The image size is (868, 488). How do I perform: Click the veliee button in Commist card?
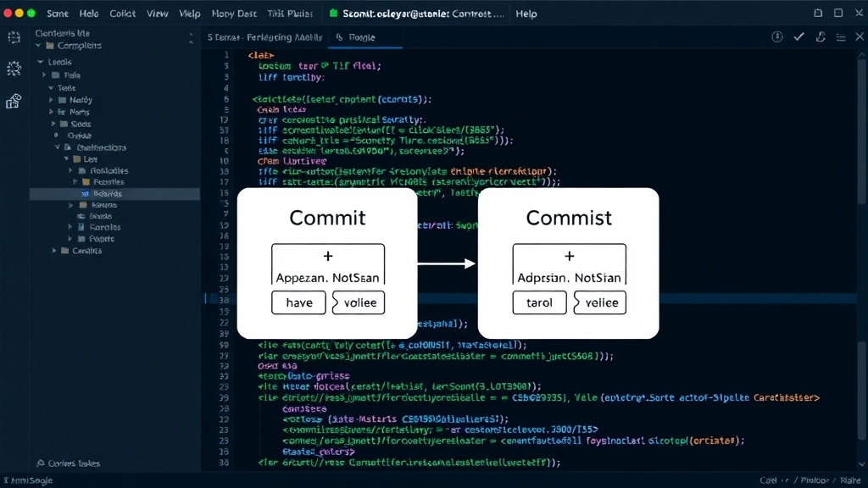pos(600,302)
